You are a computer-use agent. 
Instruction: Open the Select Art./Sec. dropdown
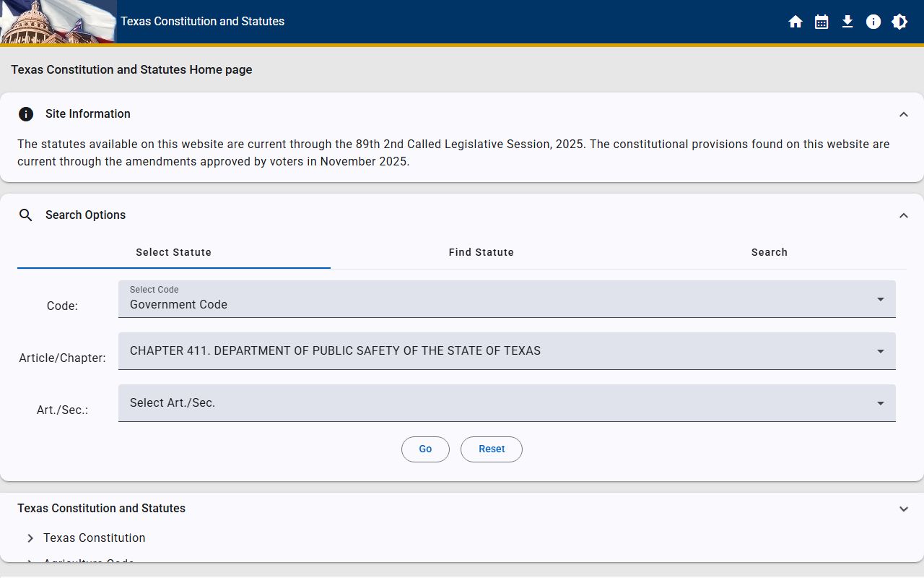pyautogui.click(x=507, y=403)
